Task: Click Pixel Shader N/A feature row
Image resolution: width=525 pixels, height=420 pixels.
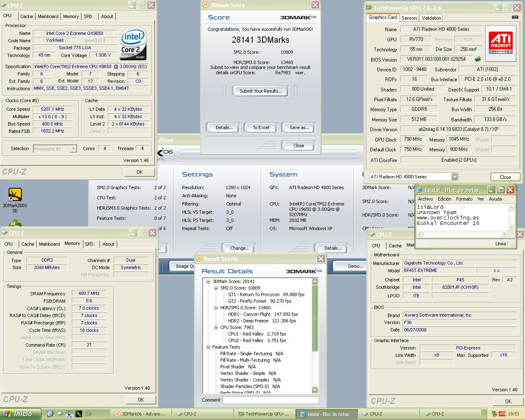Action: (x=238, y=367)
